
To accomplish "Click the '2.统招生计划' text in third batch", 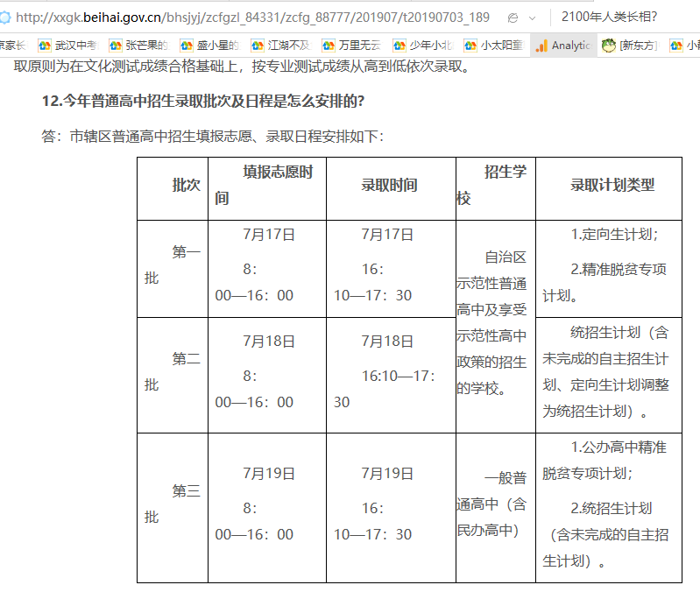I will (x=612, y=508).
